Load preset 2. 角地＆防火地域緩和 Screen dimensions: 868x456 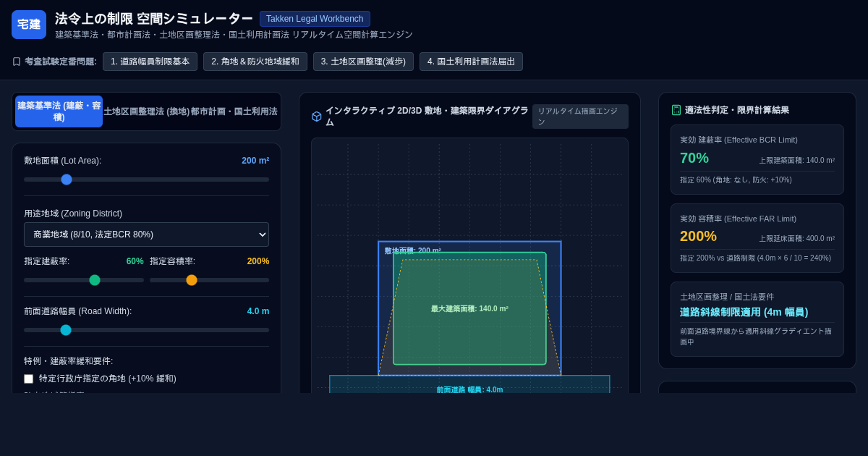pyautogui.click(x=255, y=62)
